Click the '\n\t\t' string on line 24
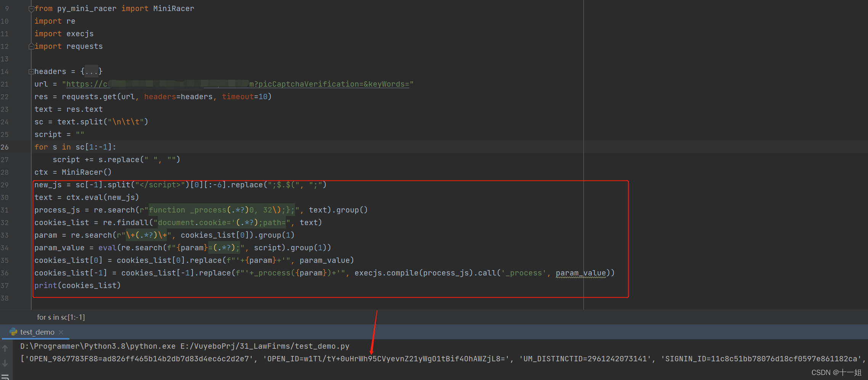The width and height of the screenshot is (868, 380). coord(126,122)
